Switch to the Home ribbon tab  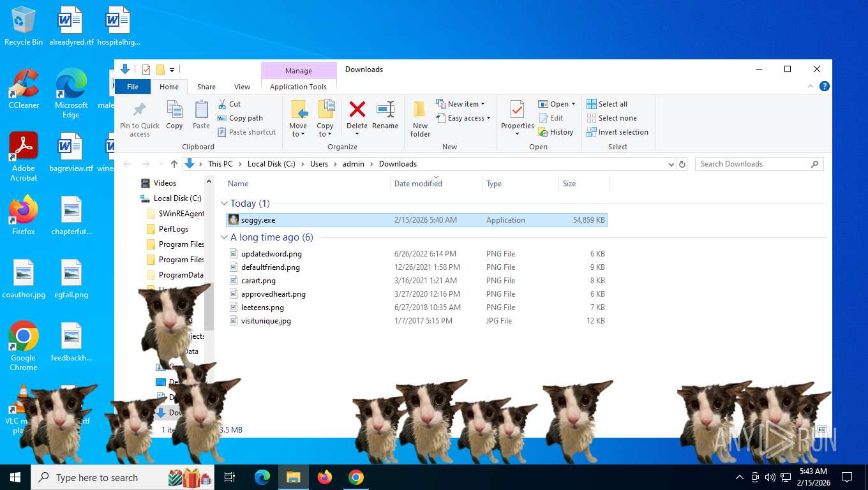pyautogui.click(x=169, y=87)
